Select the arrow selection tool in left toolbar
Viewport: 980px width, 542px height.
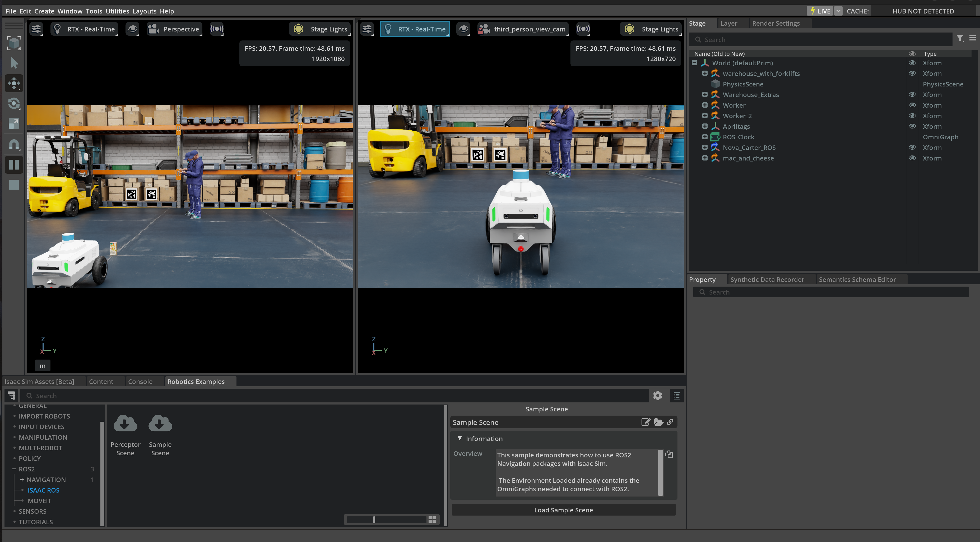pos(14,63)
